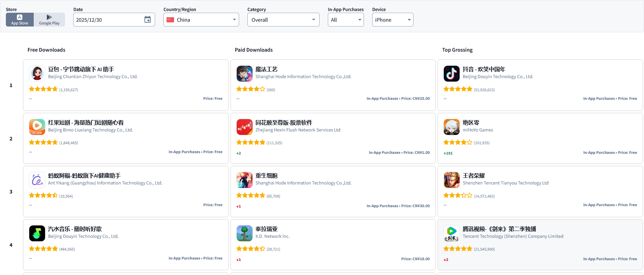Image resolution: width=644 pixels, height=275 pixels.
Task: Click the (21,545,900) review count
Action: [x=484, y=249]
